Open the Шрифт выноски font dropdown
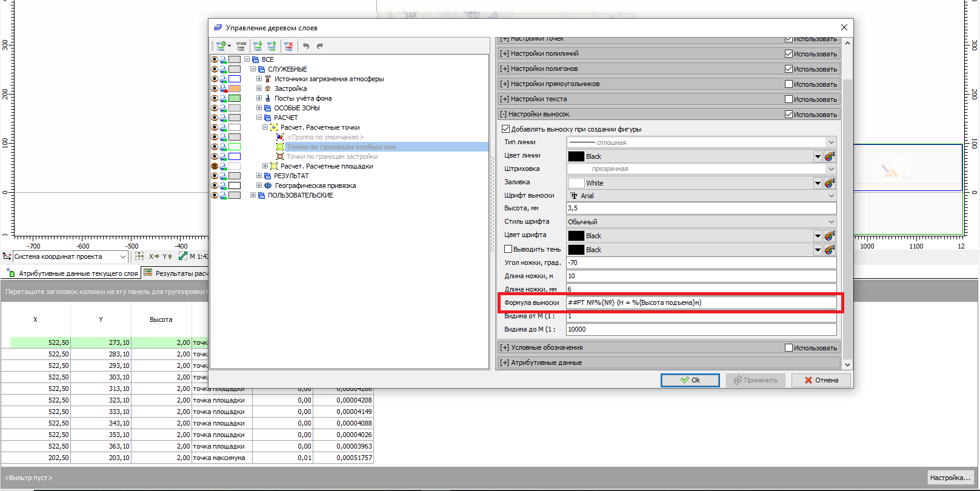The image size is (980, 491). [831, 196]
